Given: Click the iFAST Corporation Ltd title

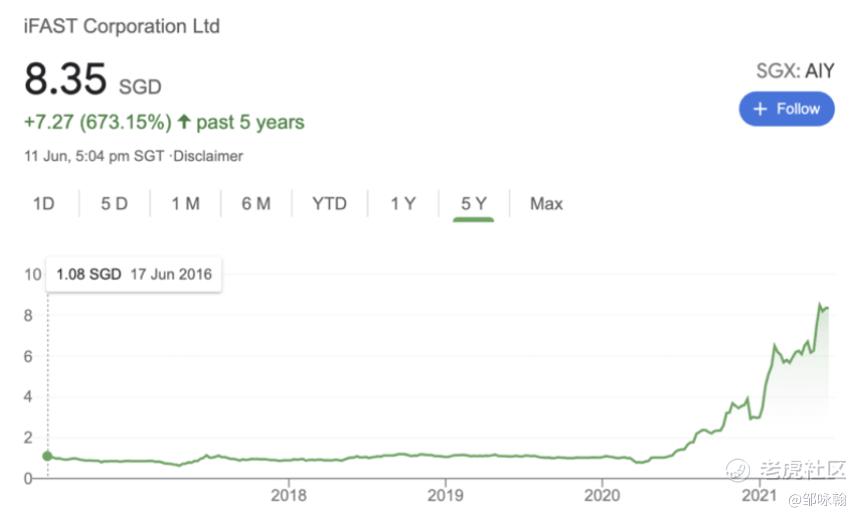Looking at the screenshot, I should tap(121, 27).
